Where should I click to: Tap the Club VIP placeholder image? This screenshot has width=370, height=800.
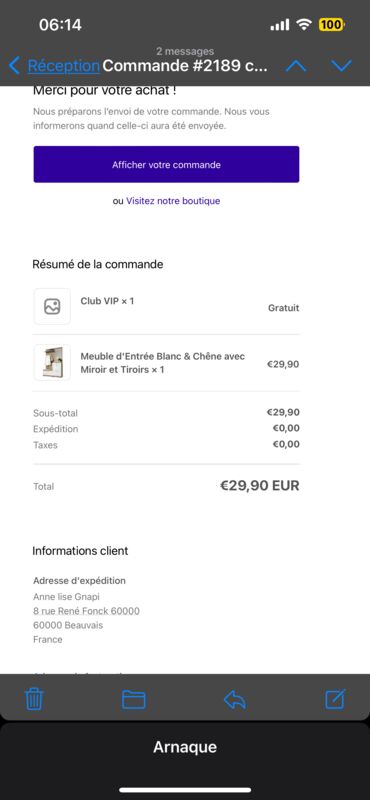click(52, 306)
